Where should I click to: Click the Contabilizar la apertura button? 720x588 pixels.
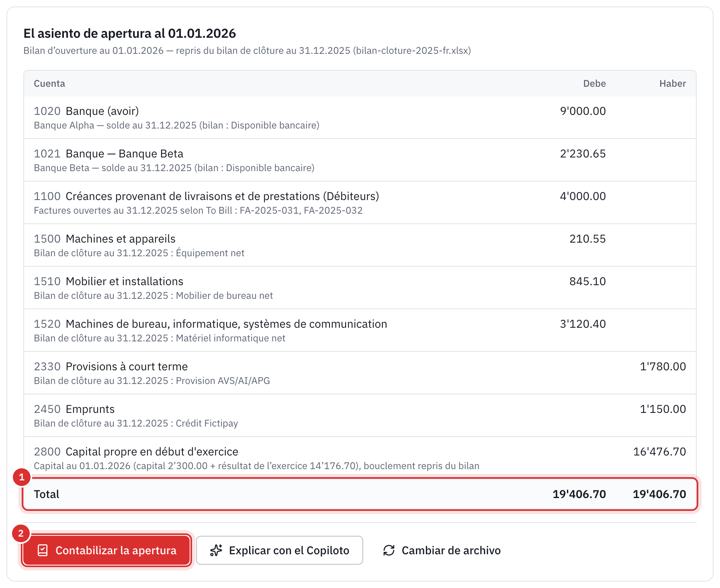(106, 550)
